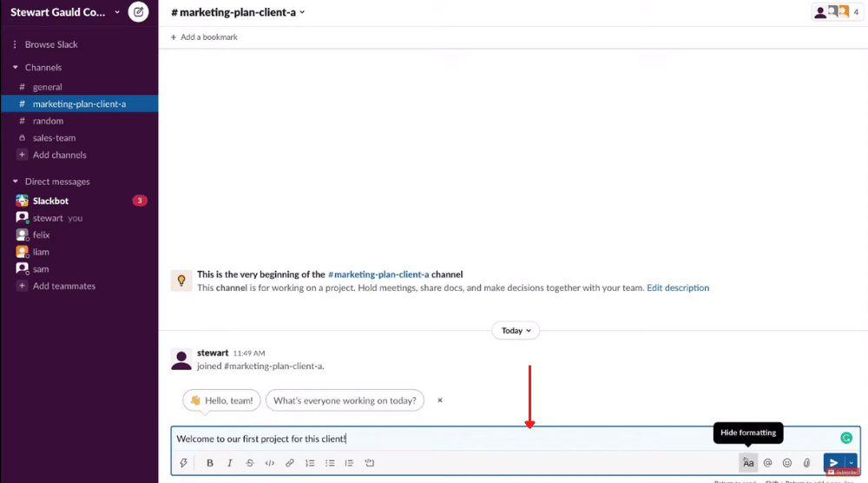Click the compose new message icon
Image resolution: width=868 pixels, height=483 pixels.
coord(138,11)
